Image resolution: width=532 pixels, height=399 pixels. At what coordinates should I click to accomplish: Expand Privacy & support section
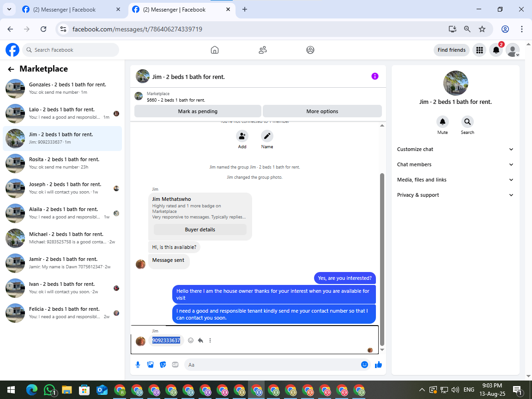point(455,195)
